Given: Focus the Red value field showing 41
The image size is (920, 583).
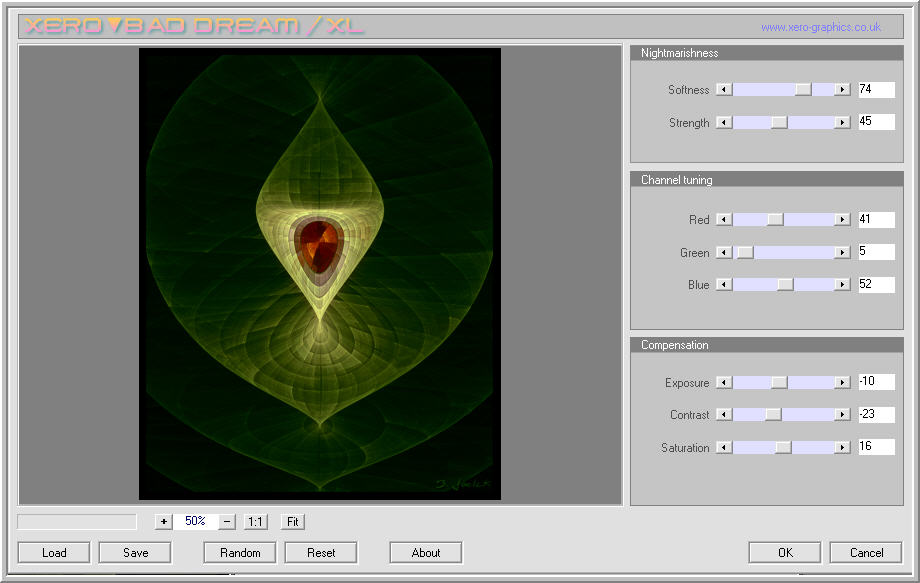Looking at the screenshot, I should click(x=876, y=219).
